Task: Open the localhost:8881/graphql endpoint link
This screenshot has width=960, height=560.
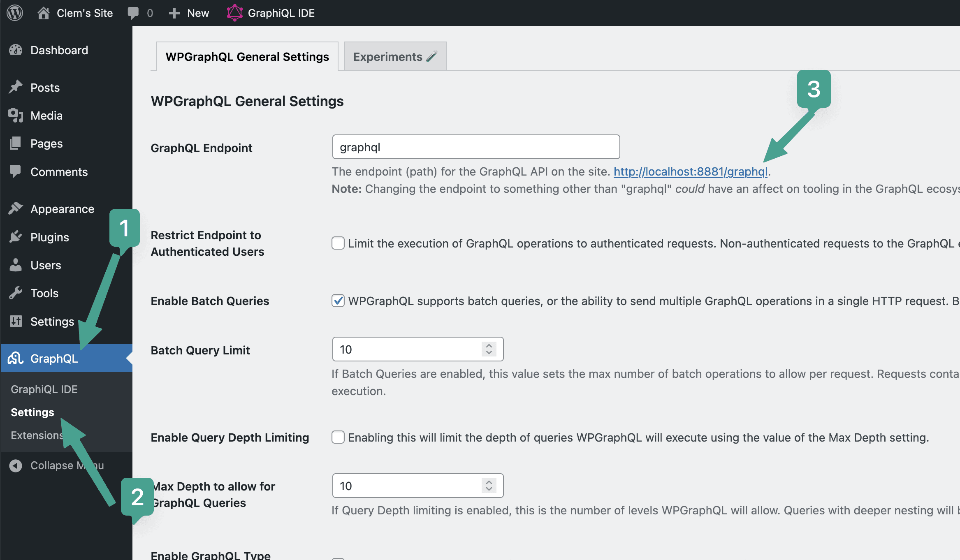Action: pos(690,171)
